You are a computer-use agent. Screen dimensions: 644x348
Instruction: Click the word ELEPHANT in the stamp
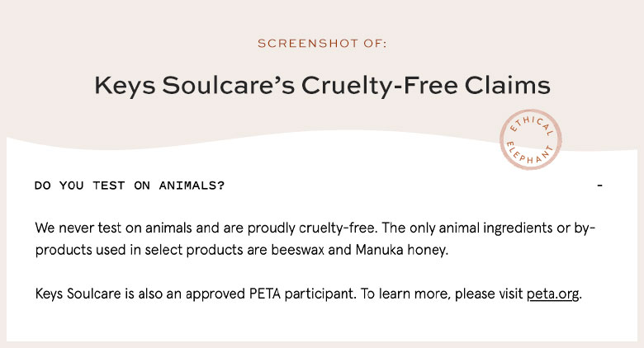pyautogui.click(x=530, y=153)
